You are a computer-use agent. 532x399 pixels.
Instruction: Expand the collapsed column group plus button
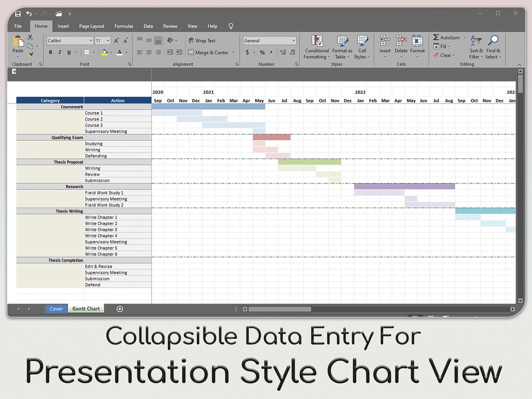click(14, 71)
